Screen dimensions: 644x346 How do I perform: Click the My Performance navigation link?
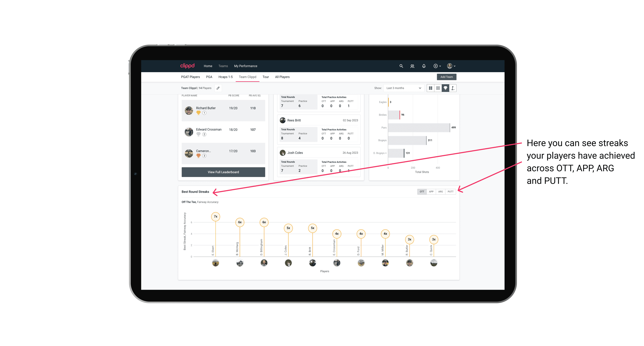[246, 66]
